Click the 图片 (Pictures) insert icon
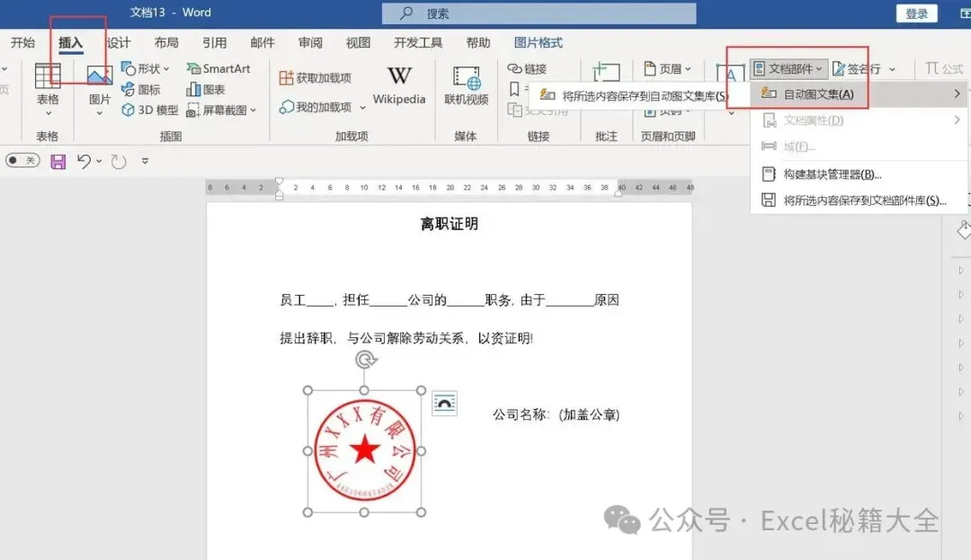 [99, 76]
